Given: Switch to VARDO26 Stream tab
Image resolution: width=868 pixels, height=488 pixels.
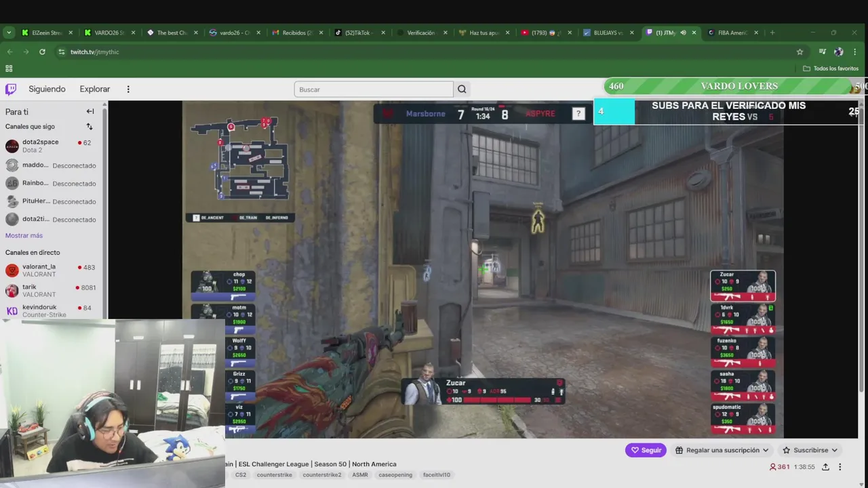Looking at the screenshot, I should (109, 33).
